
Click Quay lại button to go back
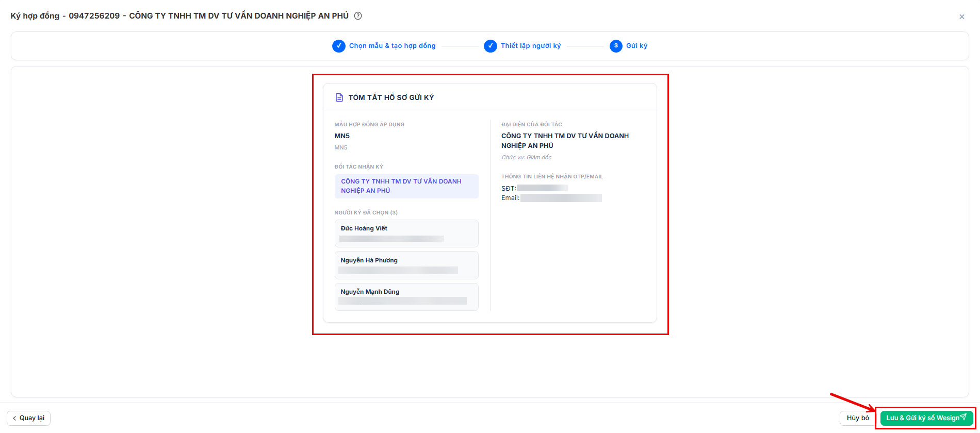[x=29, y=418]
